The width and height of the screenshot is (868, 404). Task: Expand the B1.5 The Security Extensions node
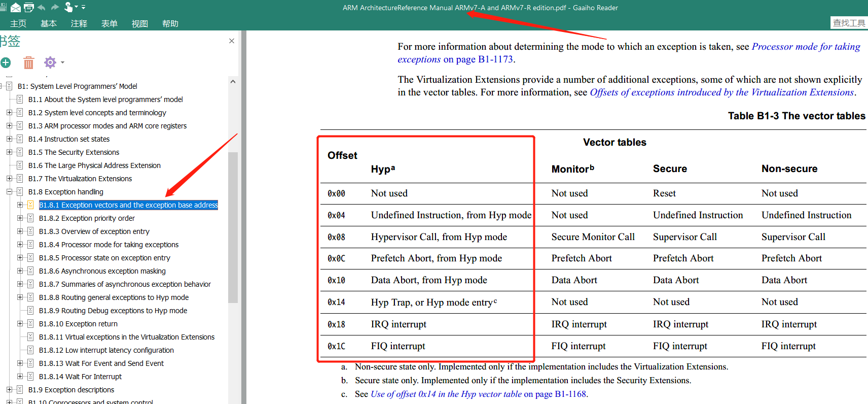pos(9,152)
